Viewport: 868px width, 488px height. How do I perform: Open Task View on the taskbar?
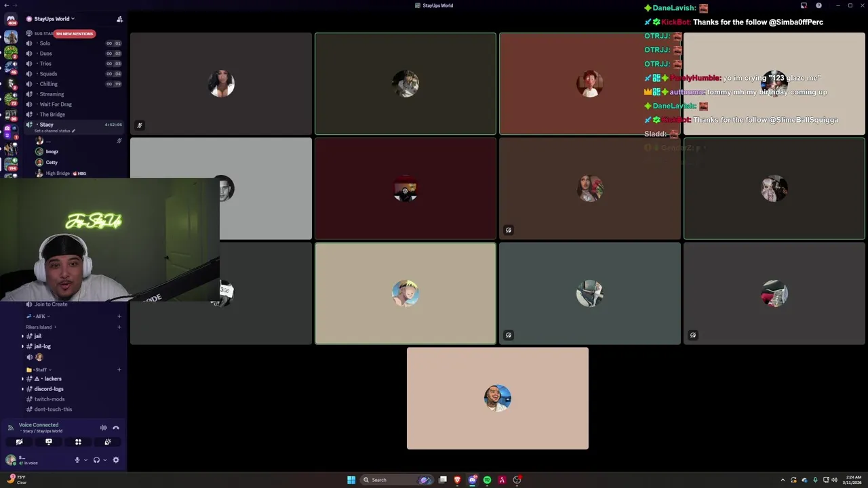(x=442, y=480)
